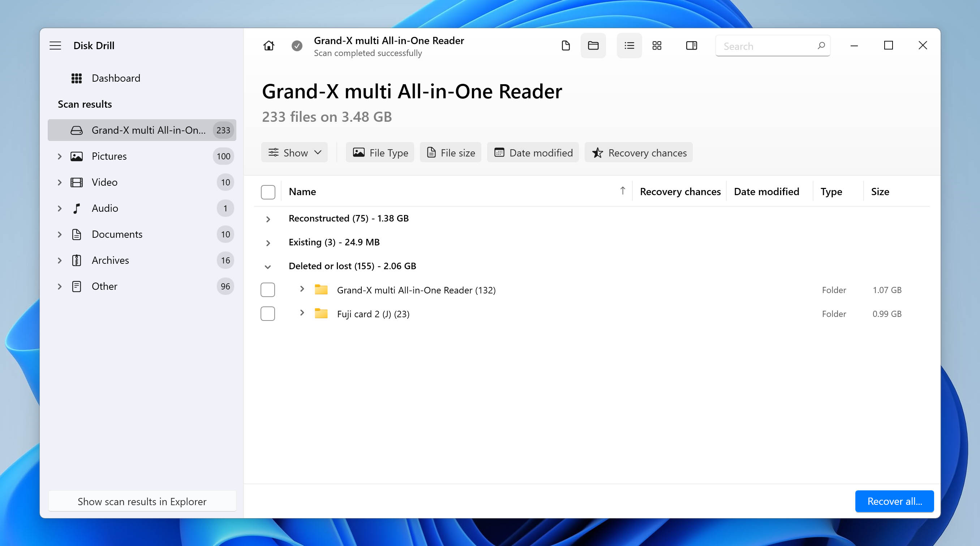Click the Dashboard grid icon

point(77,78)
